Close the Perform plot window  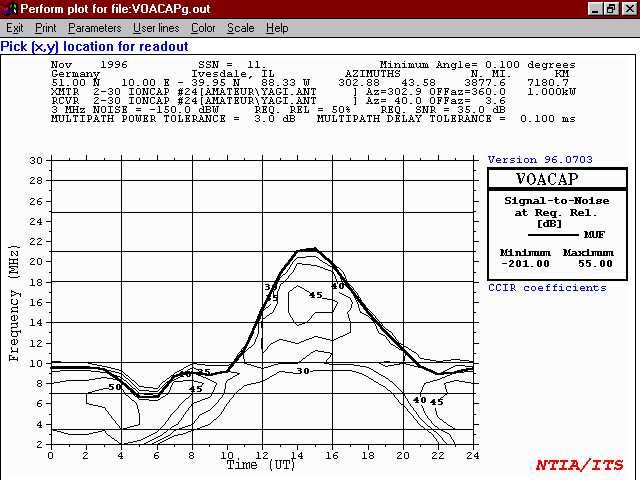click(x=629, y=9)
